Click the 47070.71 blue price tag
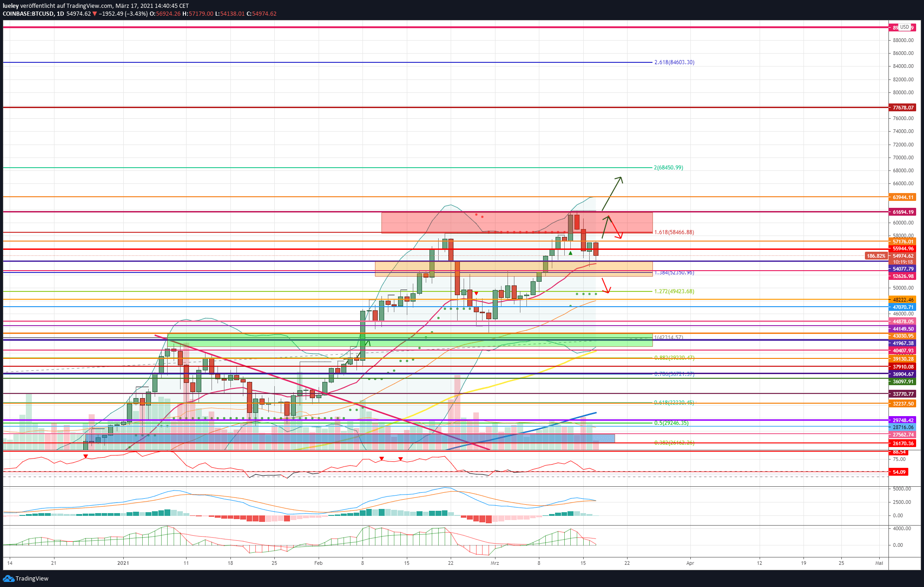Viewport: 924px width, 587px height. pyautogui.click(x=903, y=307)
